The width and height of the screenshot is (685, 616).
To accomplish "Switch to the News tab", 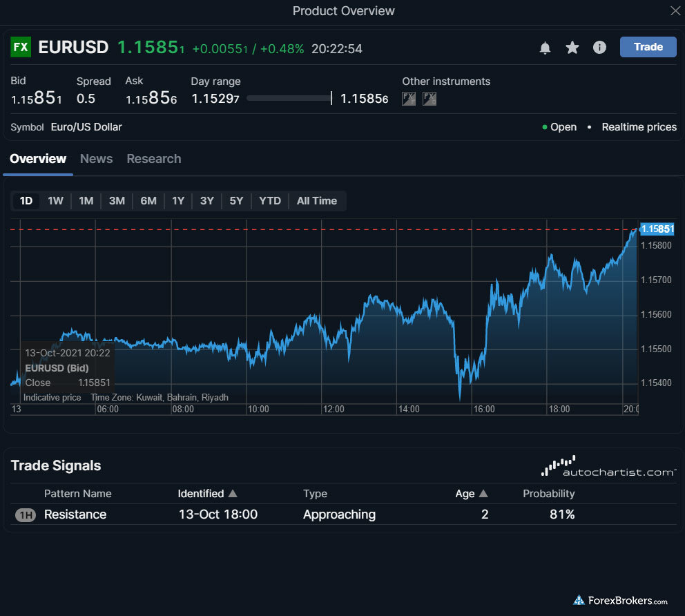I will point(96,159).
